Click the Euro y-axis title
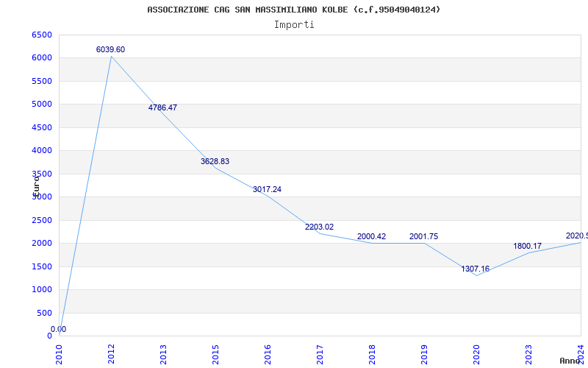 point(36,186)
